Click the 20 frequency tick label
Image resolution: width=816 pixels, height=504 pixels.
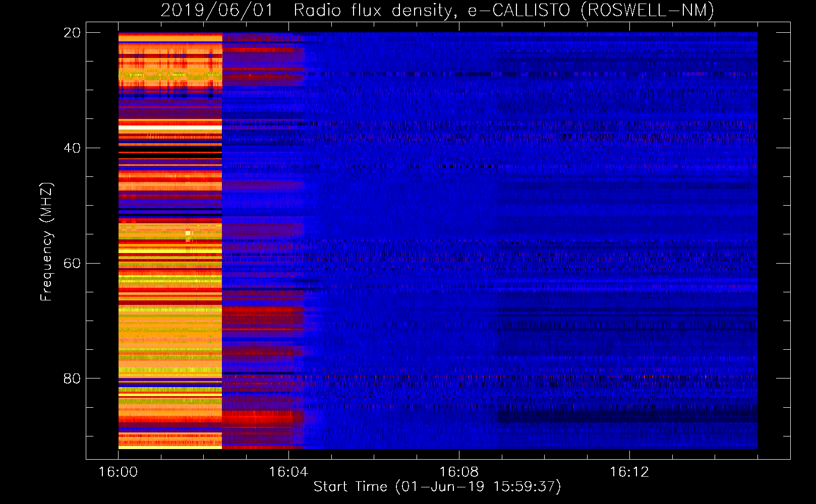[x=72, y=33]
